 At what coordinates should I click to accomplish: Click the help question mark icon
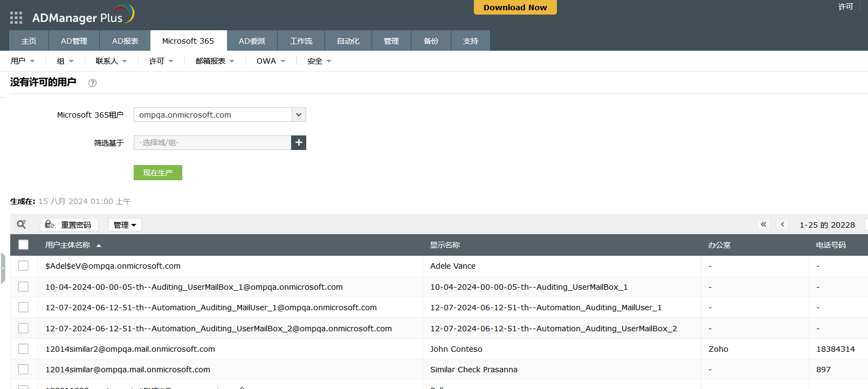(x=92, y=83)
